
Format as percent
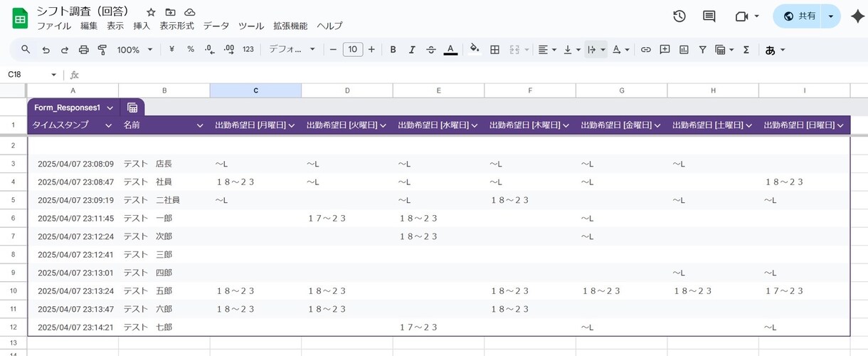[191, 50]
